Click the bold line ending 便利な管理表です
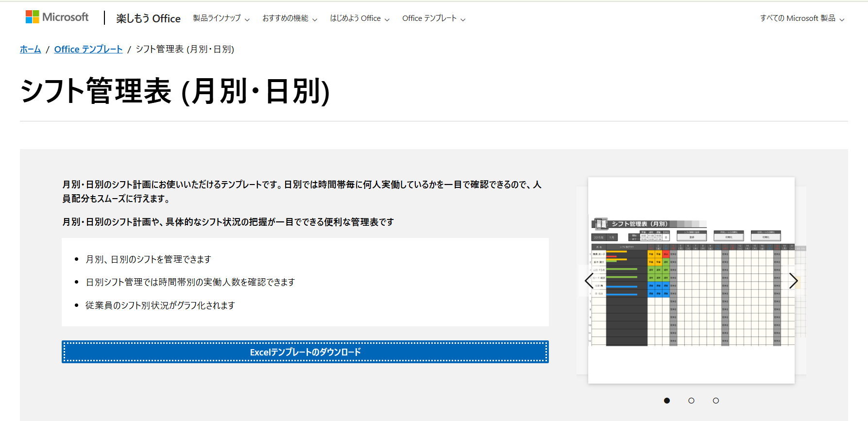Image resolution: width=868 pixels, height=421 pixels. (x=228, y=222)
